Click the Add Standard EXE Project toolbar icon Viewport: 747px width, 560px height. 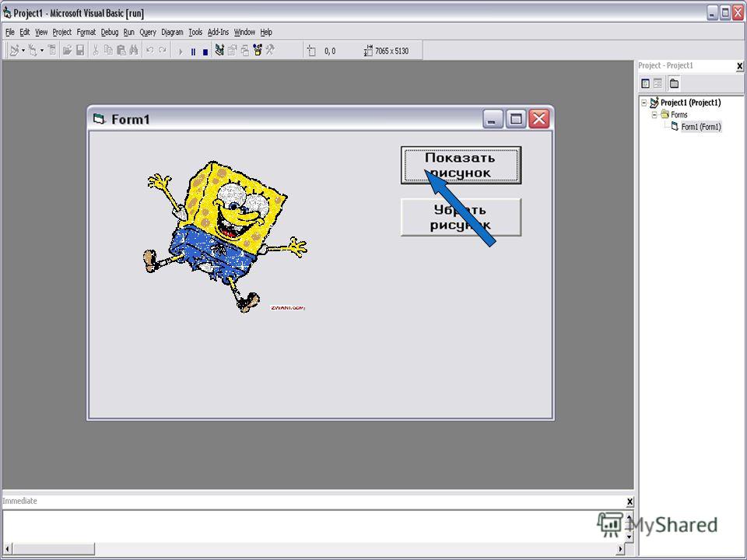(15, 51)
